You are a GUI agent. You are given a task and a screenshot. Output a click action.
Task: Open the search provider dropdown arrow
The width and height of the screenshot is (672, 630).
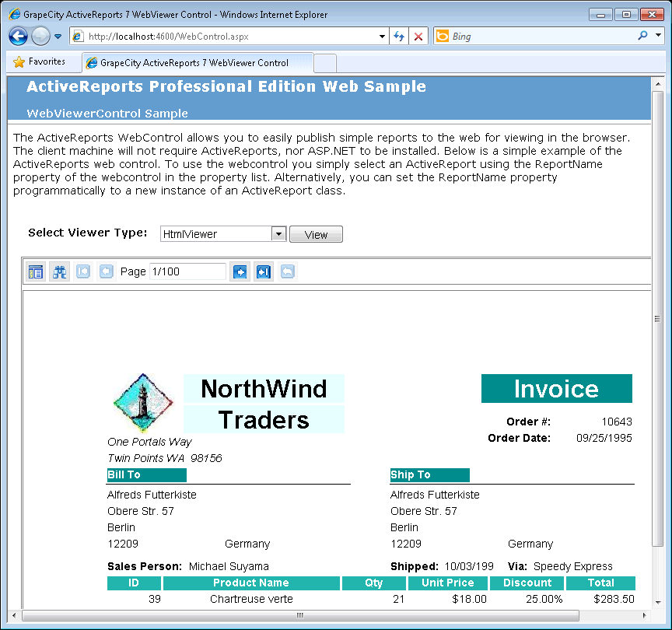(x=658, y=36)
